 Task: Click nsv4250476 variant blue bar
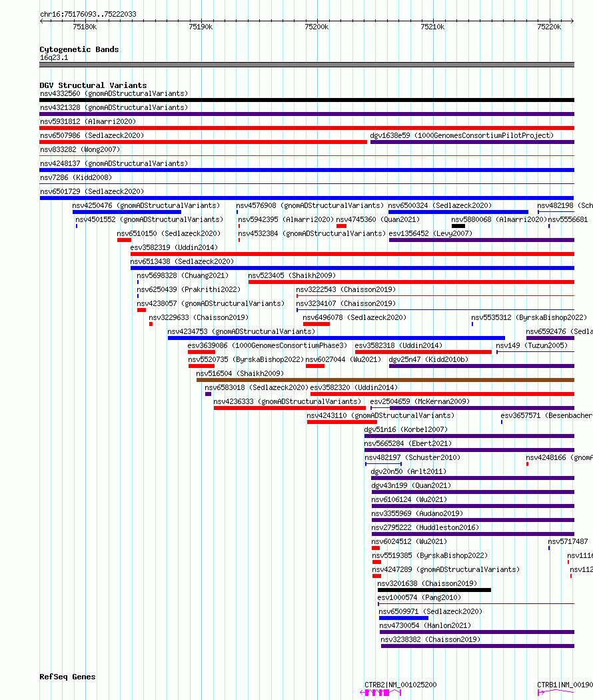pyautogui.click(x=127, y=212)
